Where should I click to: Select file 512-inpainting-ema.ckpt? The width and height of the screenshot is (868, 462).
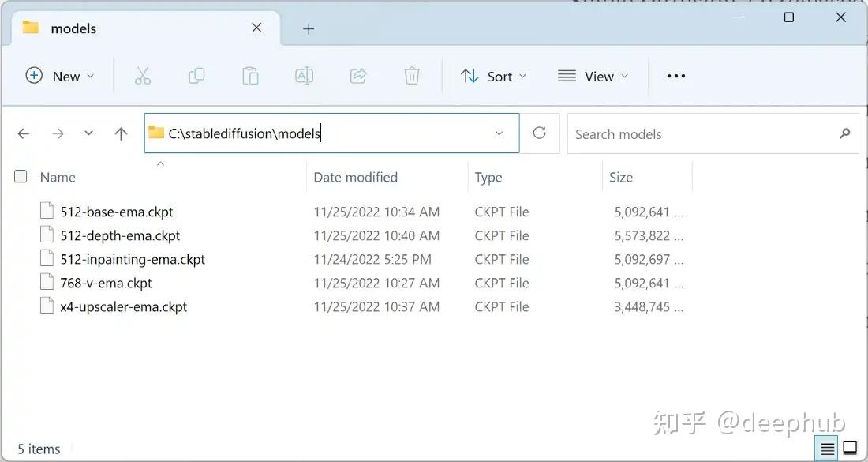click(133, 259)
